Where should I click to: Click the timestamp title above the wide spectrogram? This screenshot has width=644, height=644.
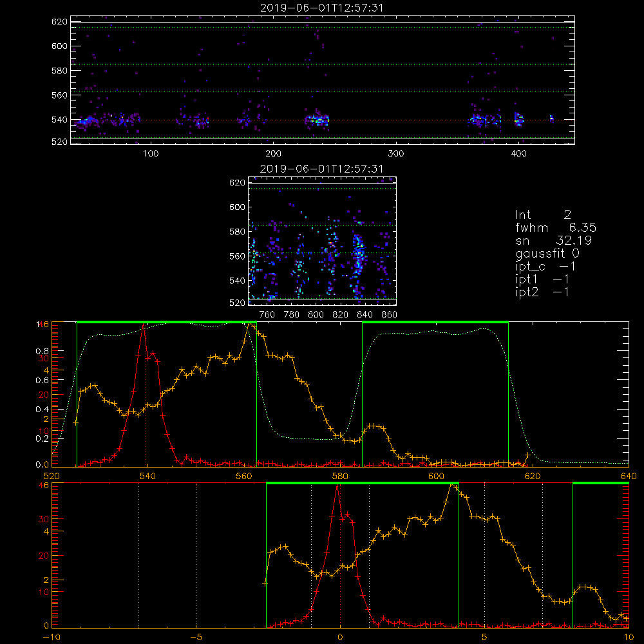click(322, 8)
